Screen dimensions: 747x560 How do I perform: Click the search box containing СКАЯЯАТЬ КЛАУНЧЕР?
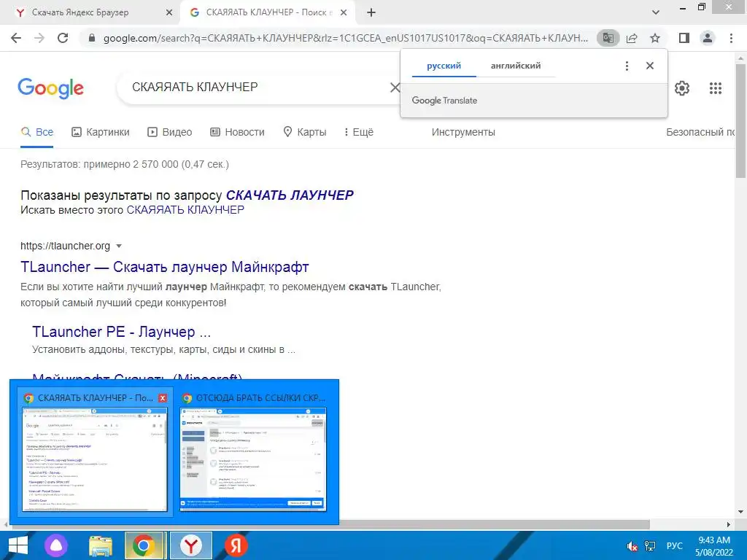[258, 87]
